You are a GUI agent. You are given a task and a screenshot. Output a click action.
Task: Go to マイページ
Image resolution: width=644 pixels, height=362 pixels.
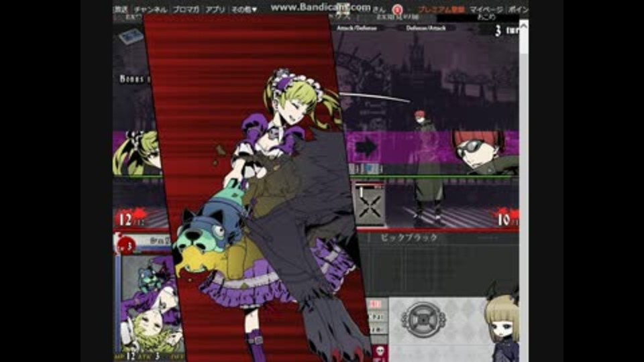click(486, 9)
